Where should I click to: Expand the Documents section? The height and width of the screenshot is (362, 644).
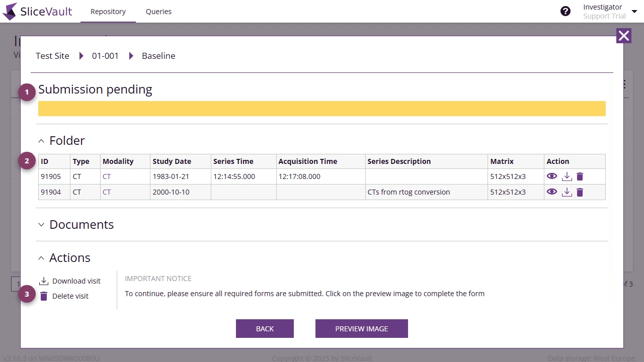tap(41, 225)
